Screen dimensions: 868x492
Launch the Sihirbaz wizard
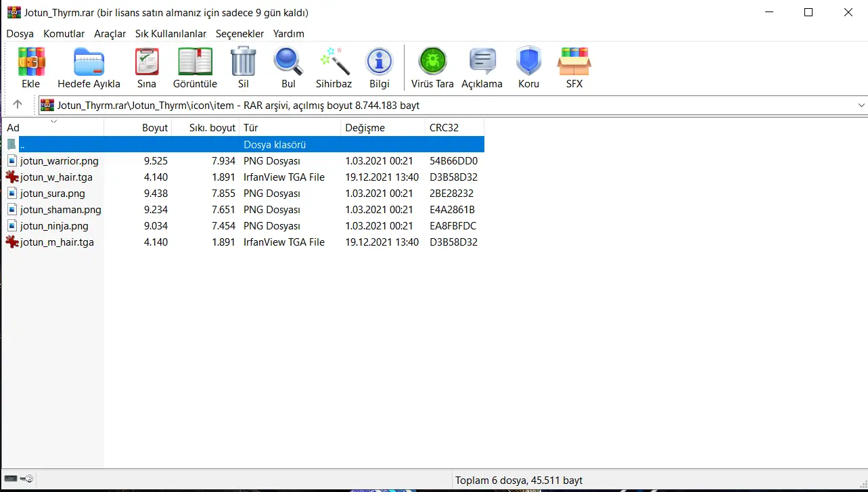pyautogui.click(x=334, y=62)
